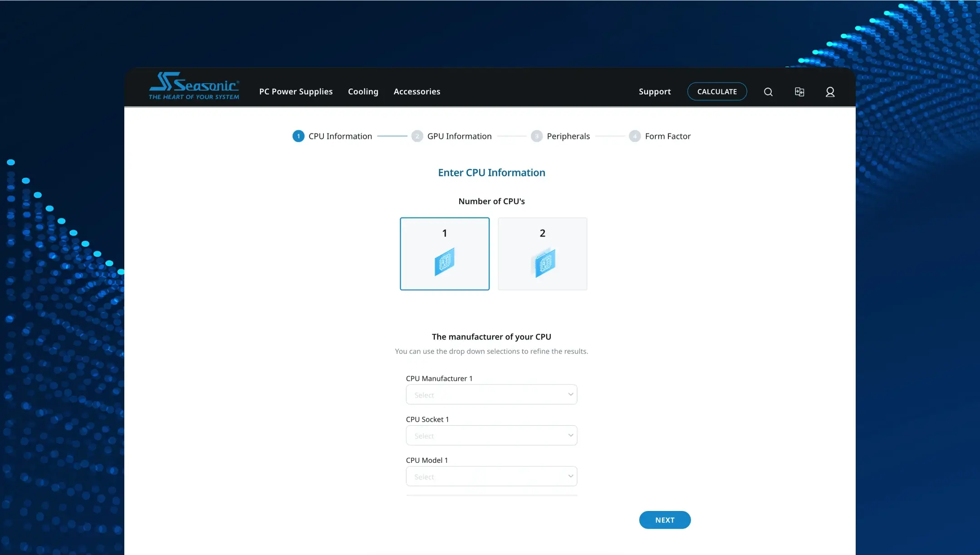Open the Accessories menu
Image resolution: width=980 pixels, height=555 pixels.
tap(417, 92)
